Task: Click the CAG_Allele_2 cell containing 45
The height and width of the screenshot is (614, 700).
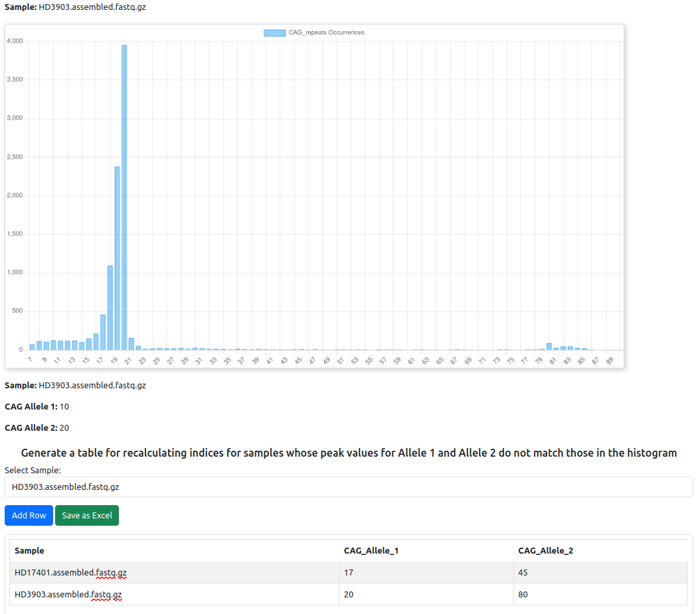Action: pyautogui.click(x=600, y=572)
